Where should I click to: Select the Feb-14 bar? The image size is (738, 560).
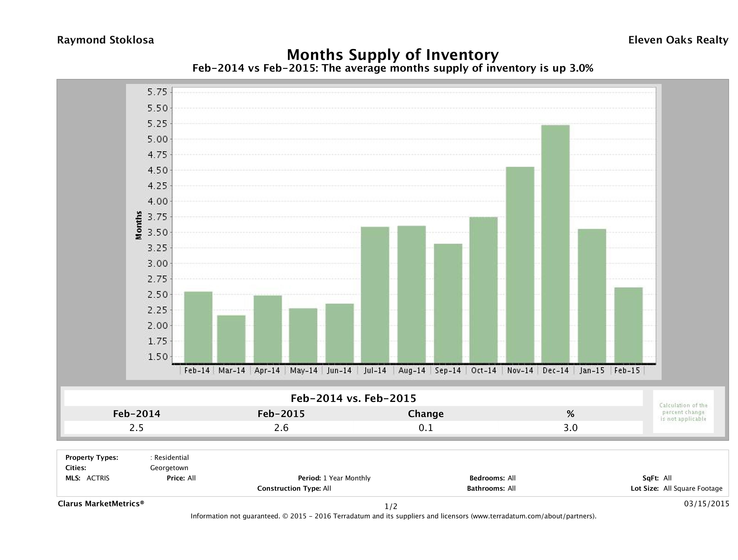198,327
